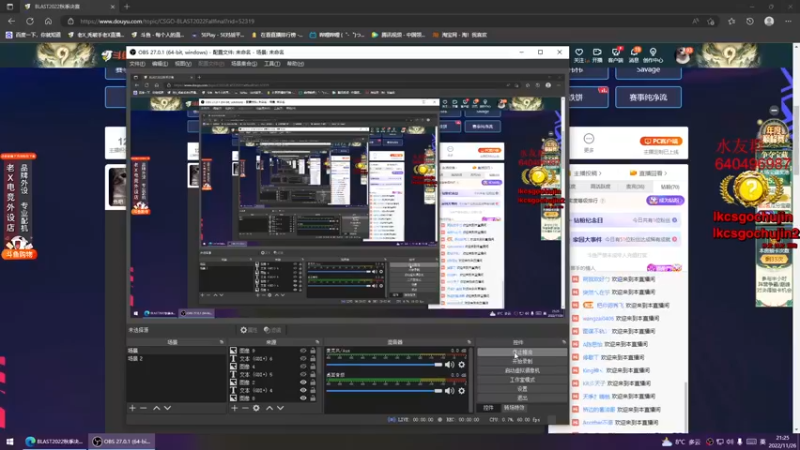Screen dimensions: 800x450
Task: Enable 工作室模式 in OBS controls
Action: click(522, 380)
